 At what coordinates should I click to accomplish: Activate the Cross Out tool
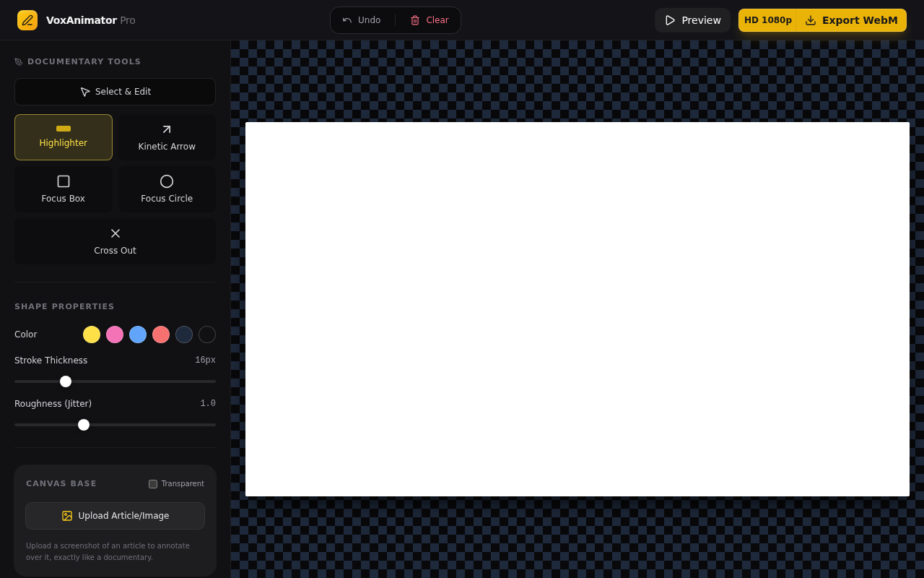tap(115, 241)
